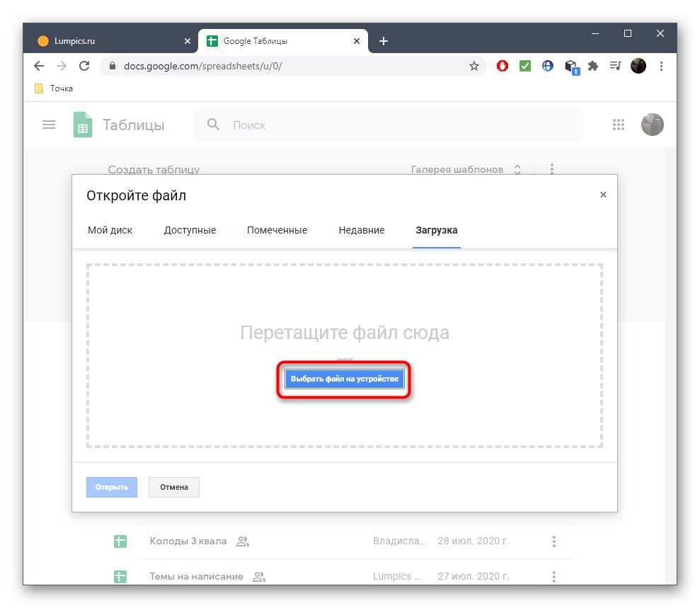The image size is (700, 608).
Task: Click the profile avatar in top right
Action: 652,125
